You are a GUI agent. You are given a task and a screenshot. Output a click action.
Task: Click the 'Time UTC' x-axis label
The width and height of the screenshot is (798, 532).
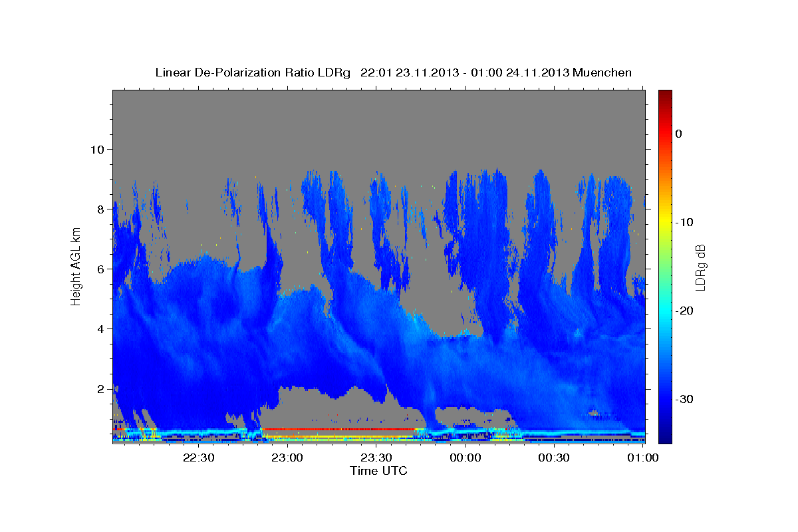tap(378, 471)
